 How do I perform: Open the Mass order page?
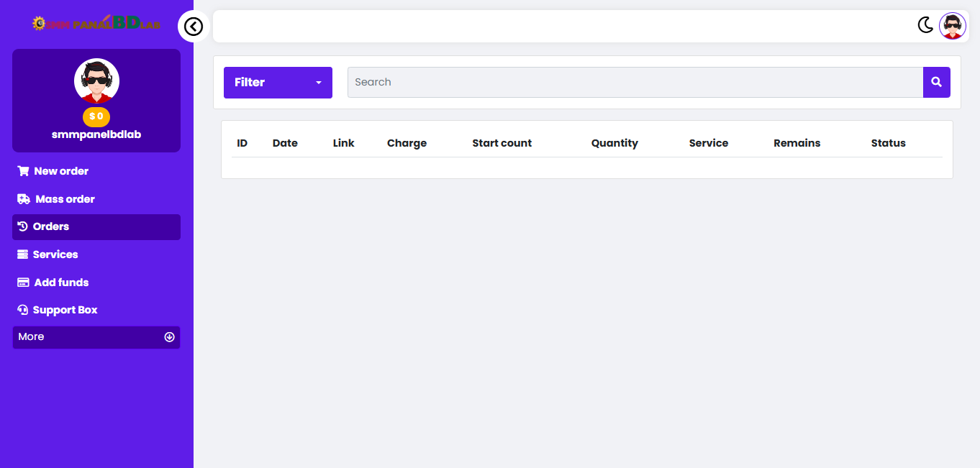(65, 199)
